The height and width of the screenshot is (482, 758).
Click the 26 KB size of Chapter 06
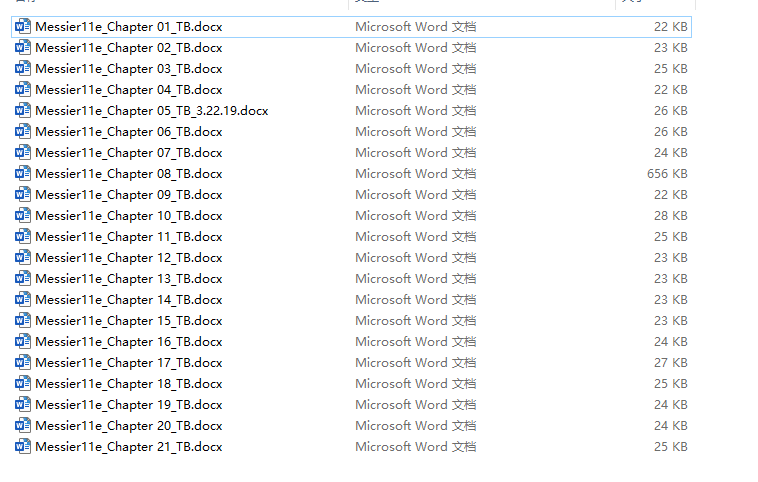671,131
